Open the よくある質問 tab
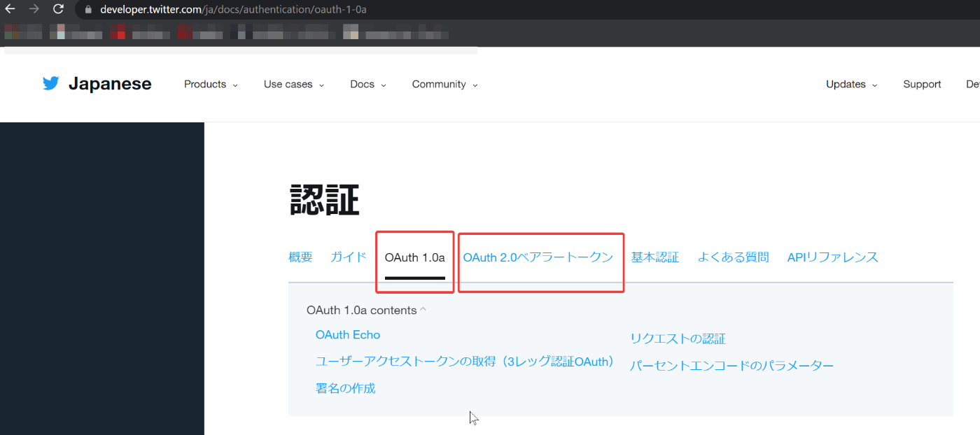Viewport: 980px width, 435px height. [x=733, y=257]
